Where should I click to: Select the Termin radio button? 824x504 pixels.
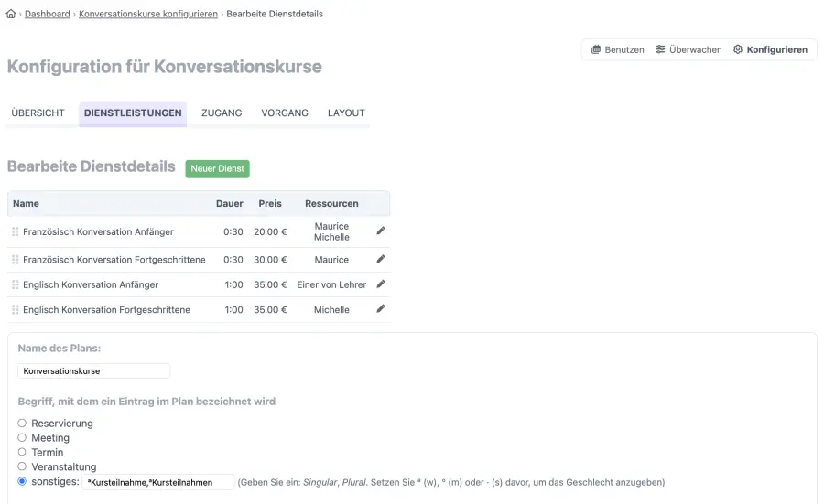click(x=22, y=452)
